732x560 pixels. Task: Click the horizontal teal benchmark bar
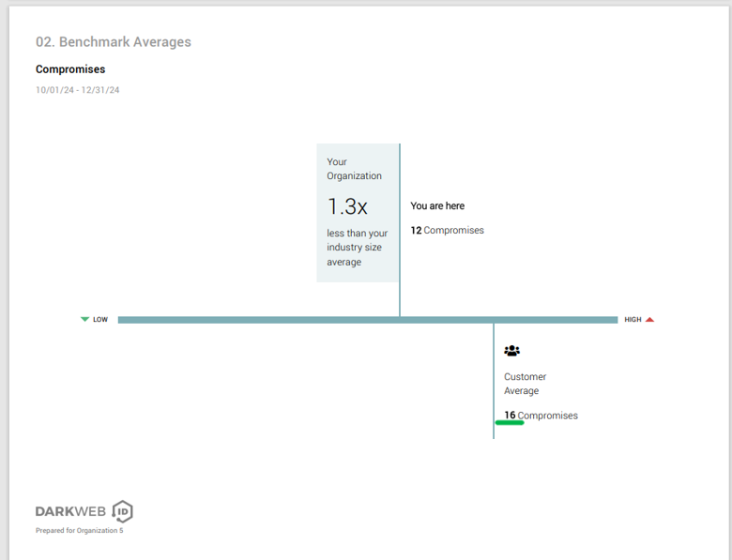(x=282, y=320)
